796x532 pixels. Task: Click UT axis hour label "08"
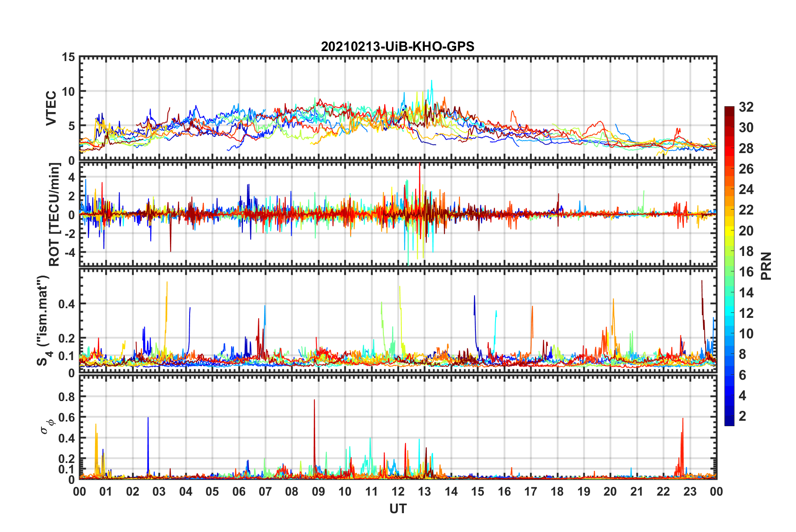click(x=292, y=491)
